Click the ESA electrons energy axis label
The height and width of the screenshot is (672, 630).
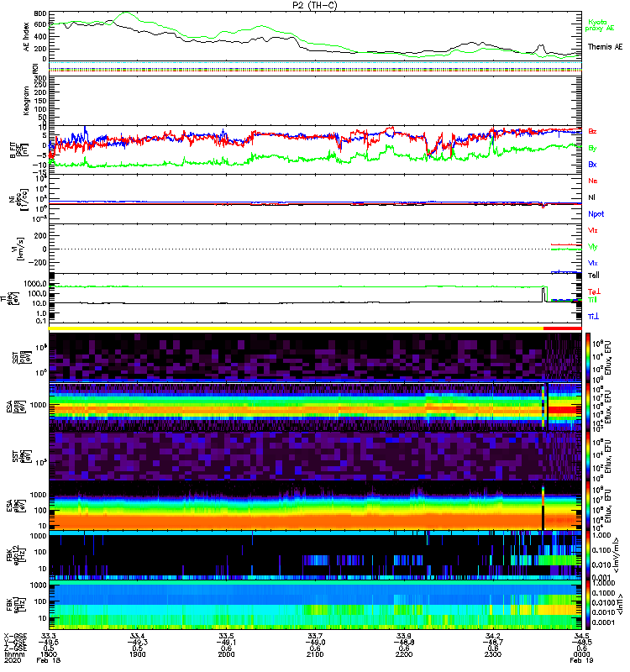click(x=15, y=505)
